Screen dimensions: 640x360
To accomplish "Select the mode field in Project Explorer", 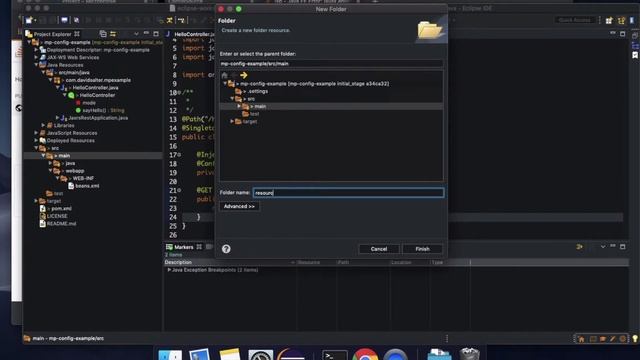I will [89, 103].
